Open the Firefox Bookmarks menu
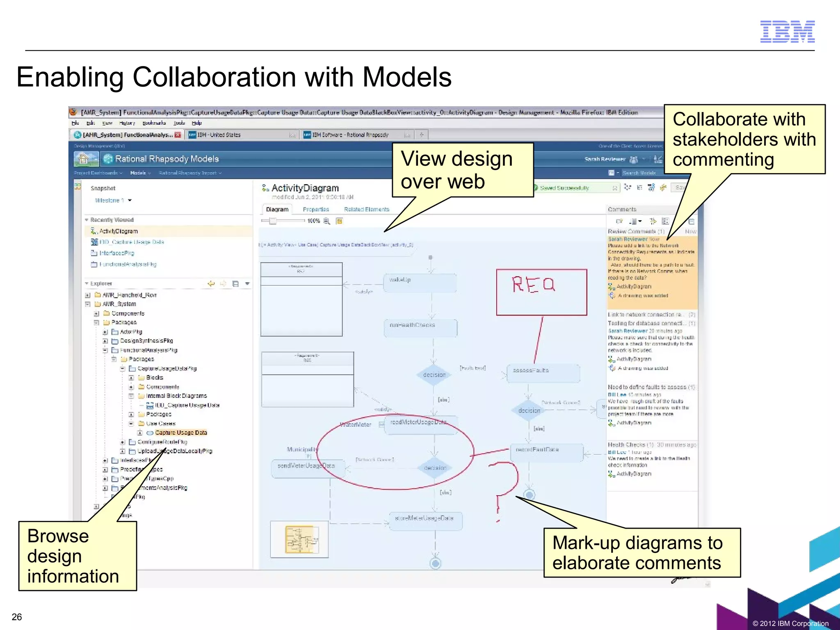 (154, 123)
